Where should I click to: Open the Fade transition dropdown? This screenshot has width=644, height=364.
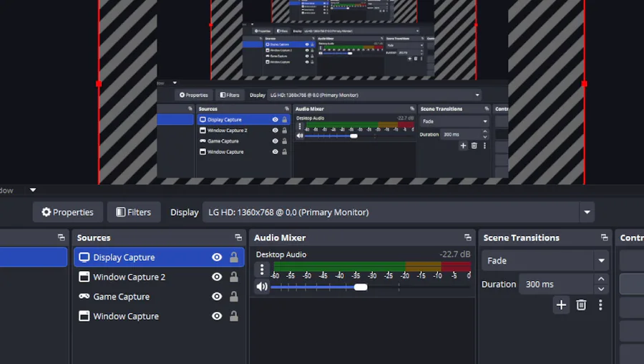point(545,261)
